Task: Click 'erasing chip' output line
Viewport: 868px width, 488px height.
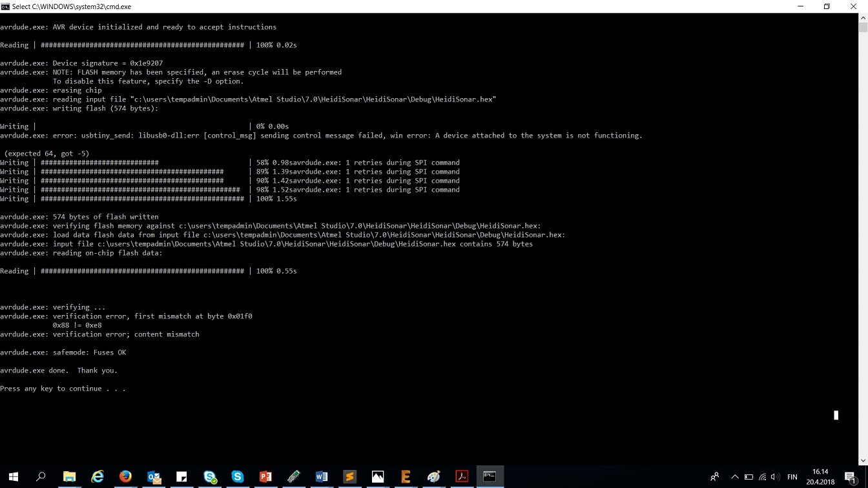Action: coord(51,90)
